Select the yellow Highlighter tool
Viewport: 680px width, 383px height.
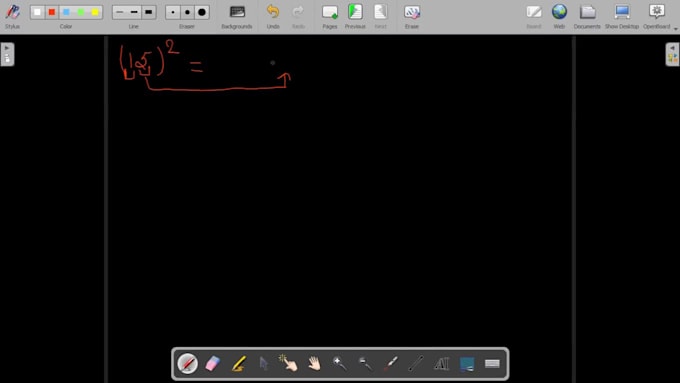click(239, 363)
